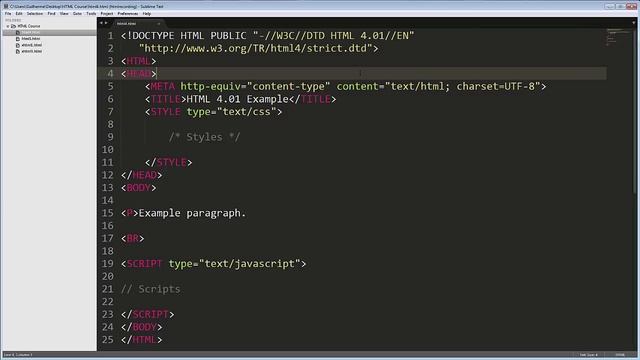
Task: Open the Project menu
Action: (x=107, y=13)
